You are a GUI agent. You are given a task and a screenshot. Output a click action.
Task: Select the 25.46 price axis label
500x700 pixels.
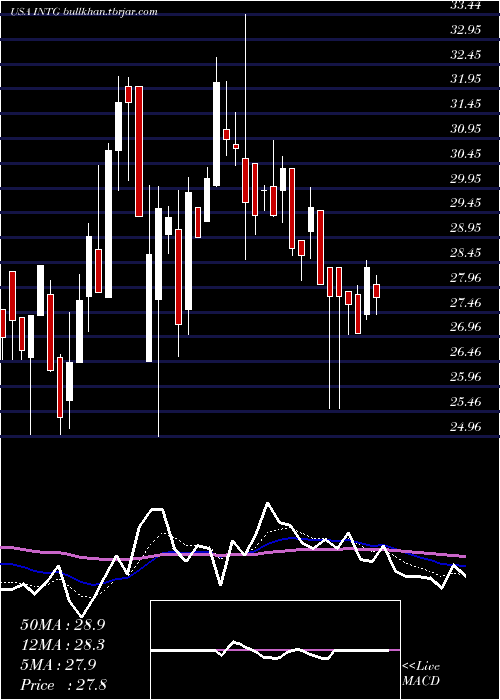point(466,401)
